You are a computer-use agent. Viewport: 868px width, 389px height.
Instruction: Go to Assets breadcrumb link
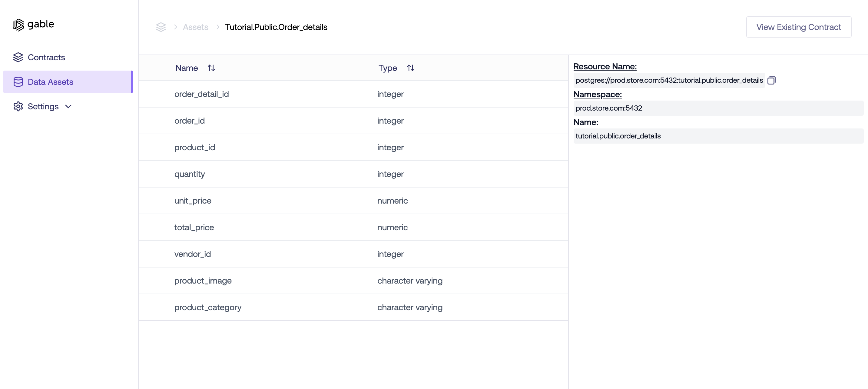click(195, 27)
